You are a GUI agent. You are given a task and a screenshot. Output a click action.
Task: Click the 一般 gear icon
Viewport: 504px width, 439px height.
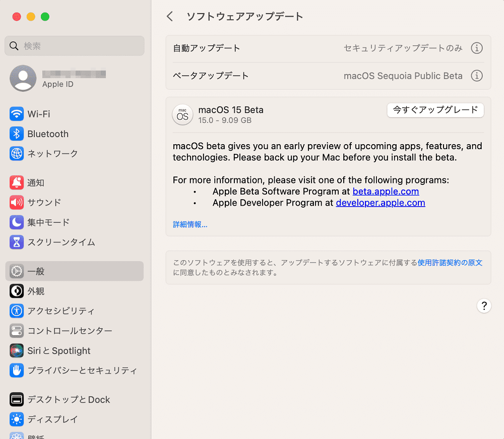[17, 271]
